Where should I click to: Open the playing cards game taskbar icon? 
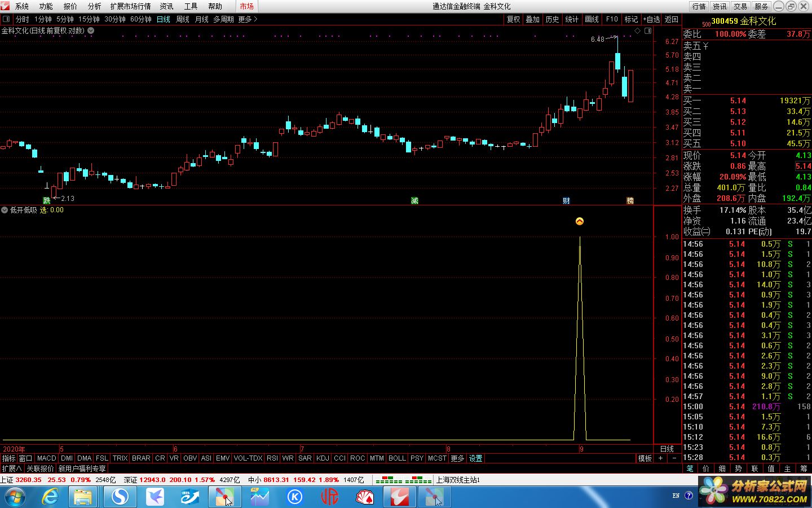[365, 497]
